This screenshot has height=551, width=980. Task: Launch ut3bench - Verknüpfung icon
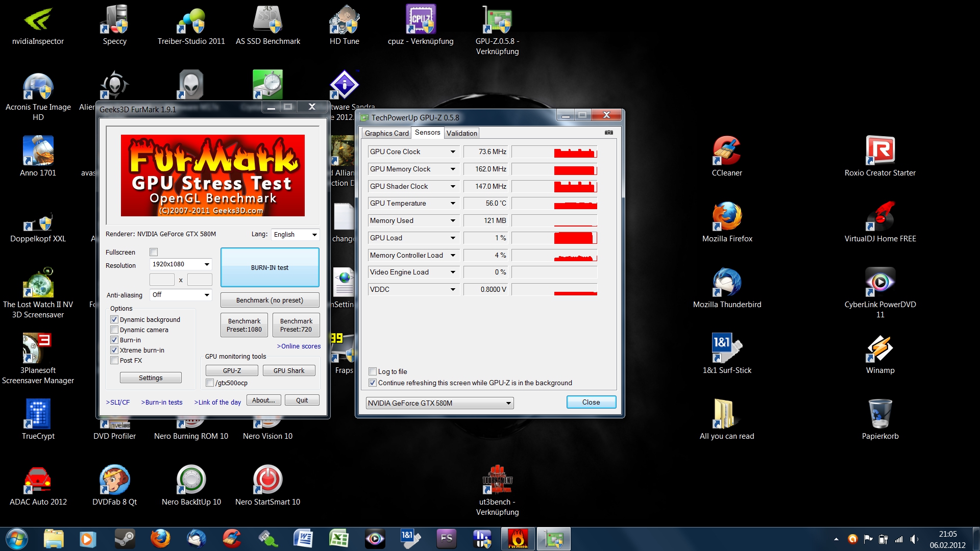click(497, 491)
